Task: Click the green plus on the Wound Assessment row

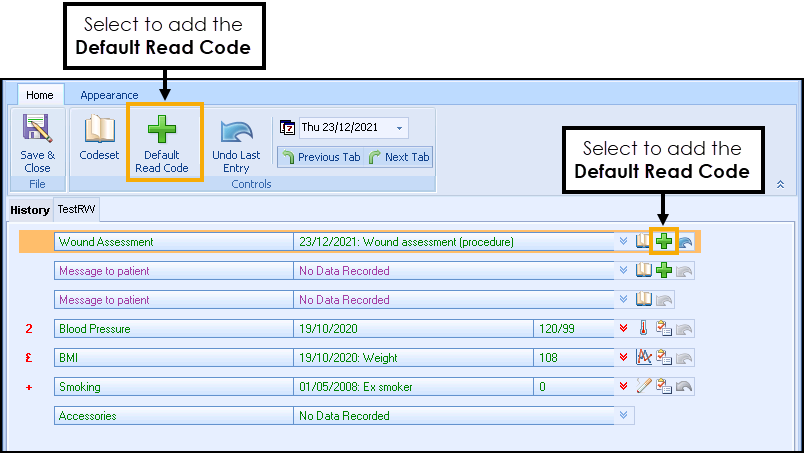Action: [664, 241]
